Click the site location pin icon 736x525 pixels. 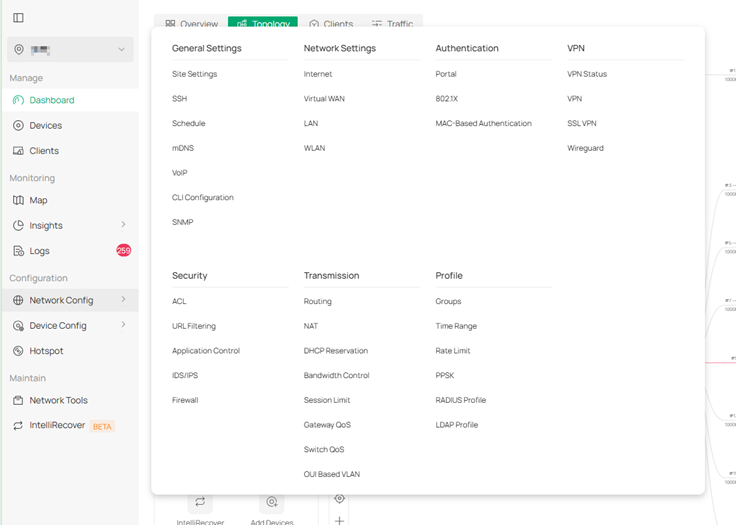click(x=19, y=49)
